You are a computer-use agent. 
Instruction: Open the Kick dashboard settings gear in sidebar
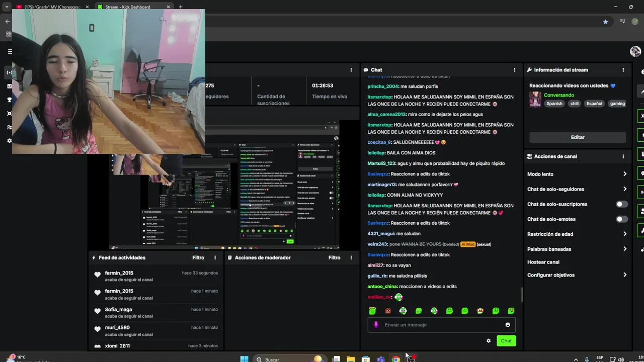point(9,141)
